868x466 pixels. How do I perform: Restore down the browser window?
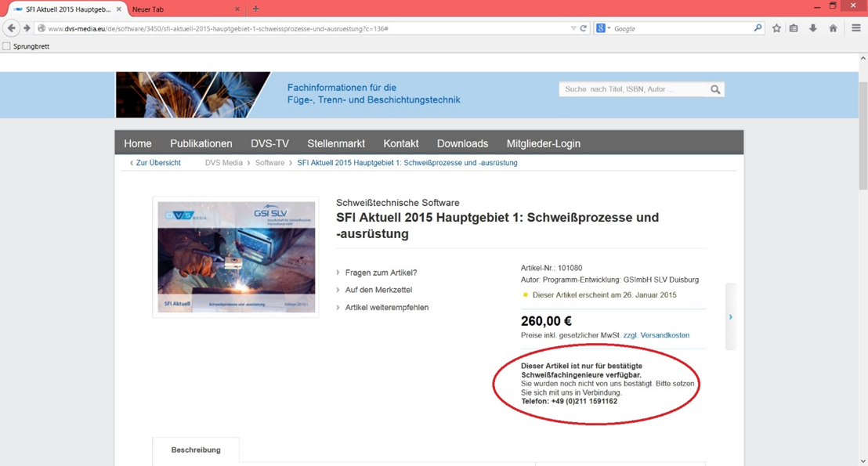[833, 6]
